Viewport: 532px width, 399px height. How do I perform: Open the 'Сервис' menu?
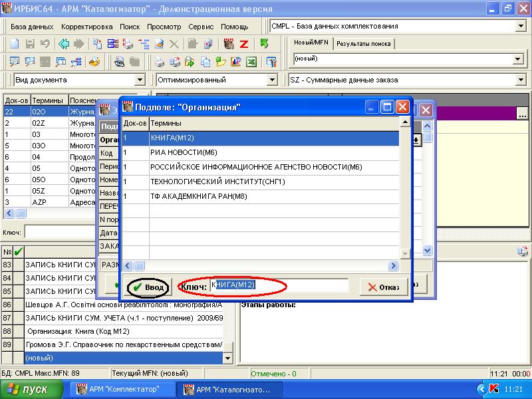point(201,27)
